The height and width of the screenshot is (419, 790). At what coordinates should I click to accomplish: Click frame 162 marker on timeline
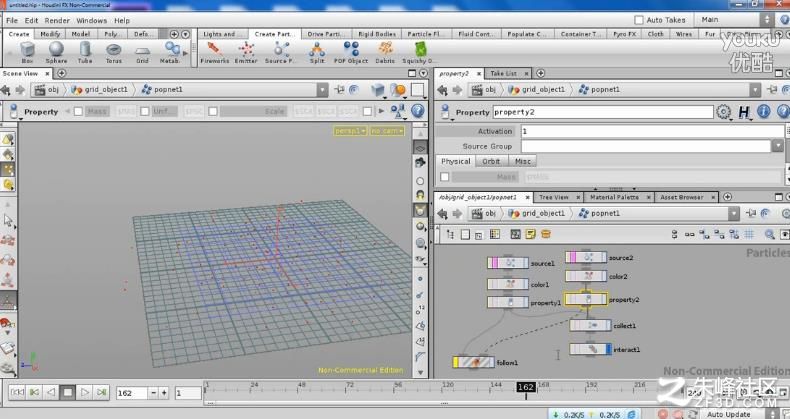click(525, 387)
